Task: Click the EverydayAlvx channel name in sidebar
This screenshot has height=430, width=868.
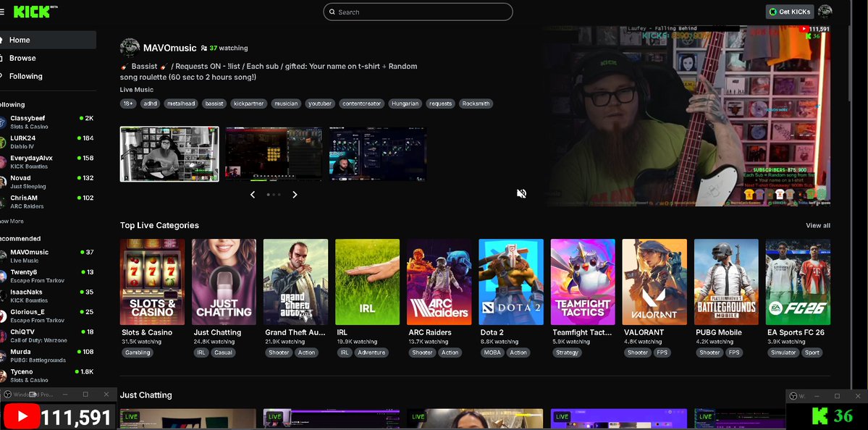Action: tap(31, 159)
